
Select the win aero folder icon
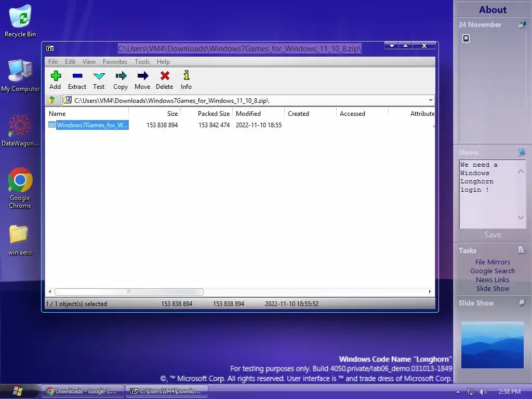(x=20, y=240)
